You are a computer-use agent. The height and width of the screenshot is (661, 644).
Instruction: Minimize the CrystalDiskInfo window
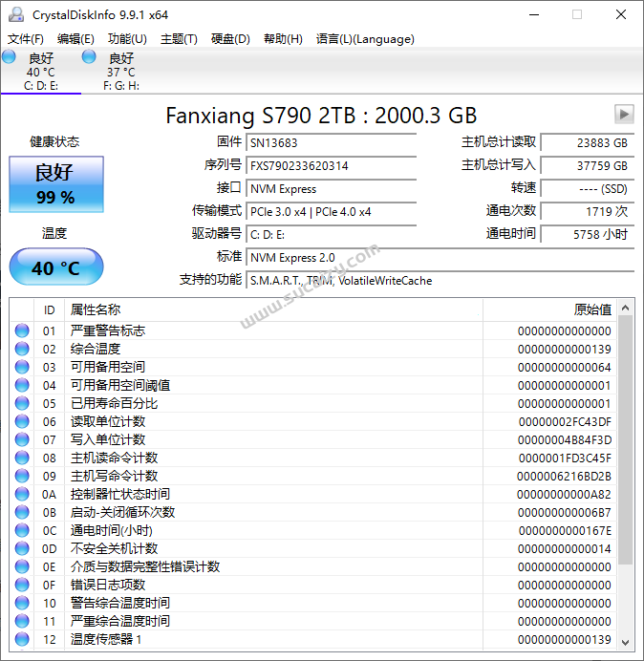pyautogui.click(x=534, y=14)
